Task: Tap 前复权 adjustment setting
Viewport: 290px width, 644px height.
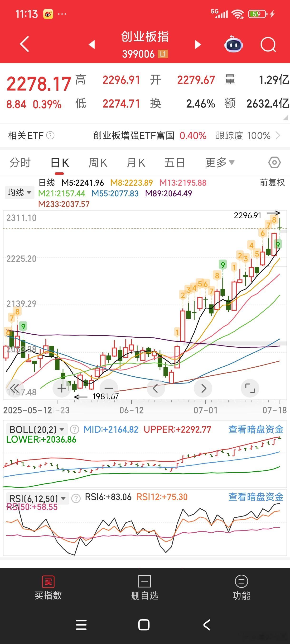Action: pos(272,183)
